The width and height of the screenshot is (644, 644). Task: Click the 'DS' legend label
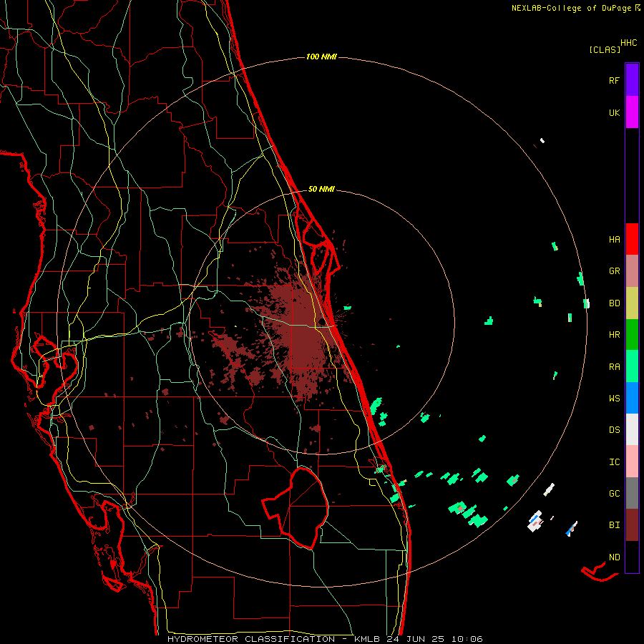coord(615,430)
